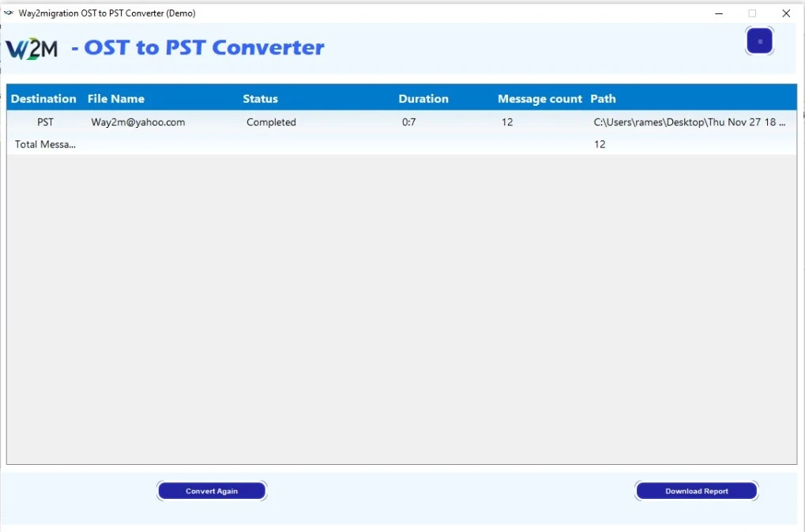Sort by the Destination column header
The image size is (805, 532).
pyautogui.click(x=43, y=99)
